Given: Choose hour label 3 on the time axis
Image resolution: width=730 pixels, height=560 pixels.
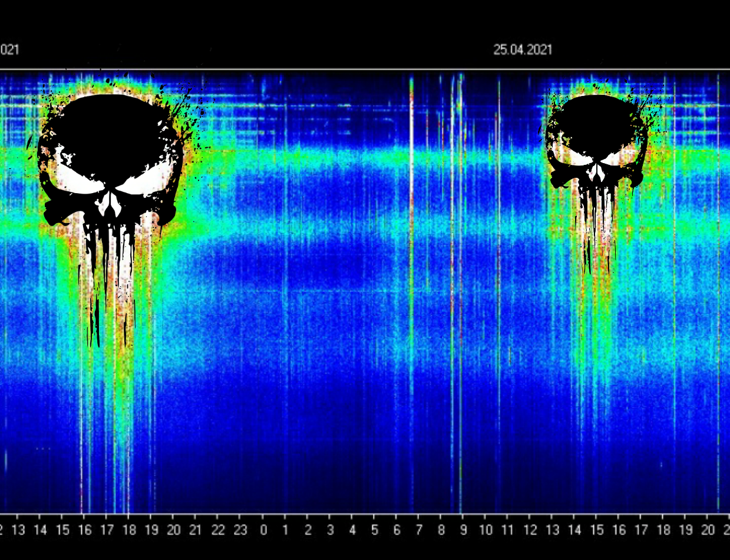Looking at the screenshot, I should (330, 530).
